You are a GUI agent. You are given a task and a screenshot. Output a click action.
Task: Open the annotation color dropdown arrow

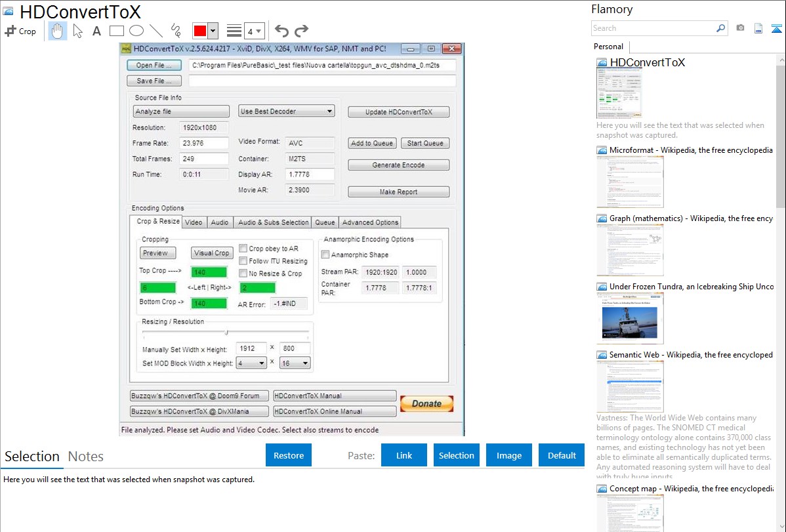(x=213, y=31)
